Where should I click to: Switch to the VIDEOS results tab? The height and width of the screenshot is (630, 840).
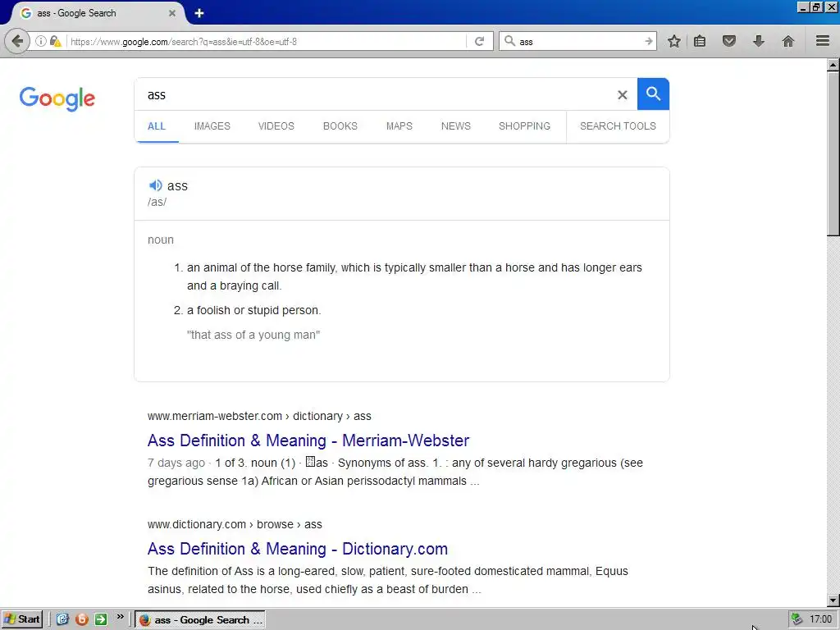[x=276, y=126]
